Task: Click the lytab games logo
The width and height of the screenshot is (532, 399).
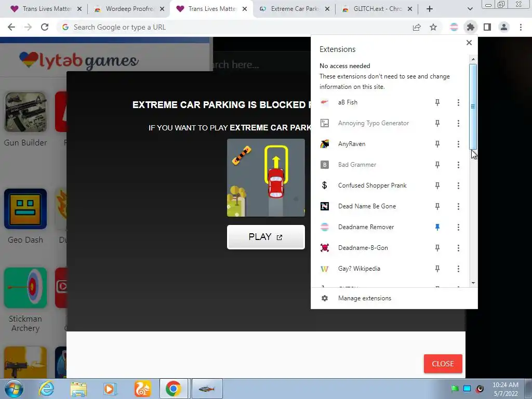Action: [x=78, y=60]
